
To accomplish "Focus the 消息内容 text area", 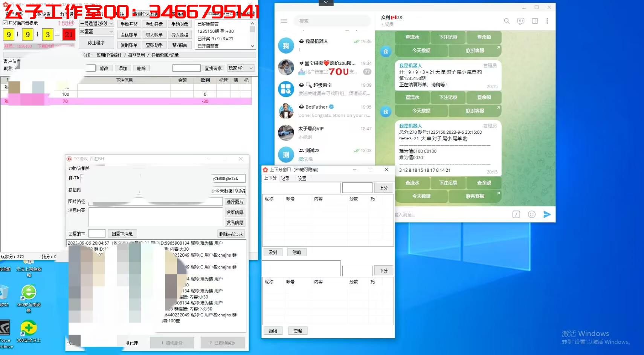I will (156, 217).
